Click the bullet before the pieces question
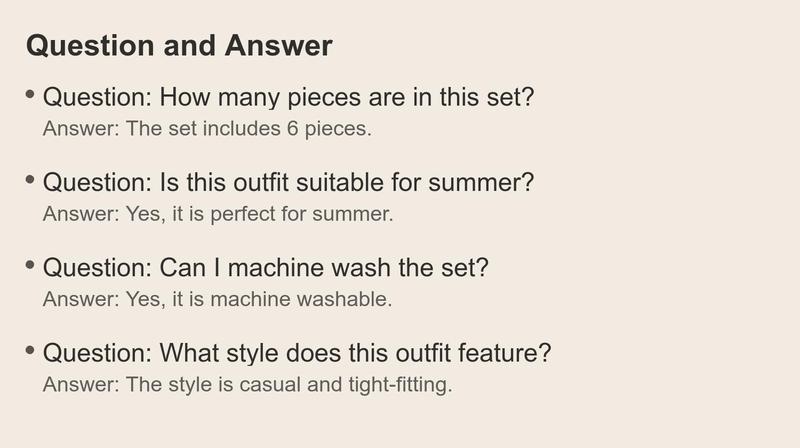The height and width of the screenshot is (448, 800). coord(30,94)
